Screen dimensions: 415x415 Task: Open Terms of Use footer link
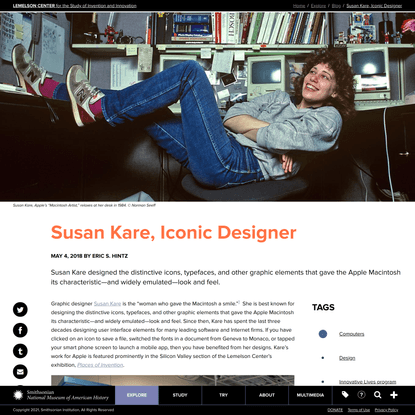[x=359, y=410]
